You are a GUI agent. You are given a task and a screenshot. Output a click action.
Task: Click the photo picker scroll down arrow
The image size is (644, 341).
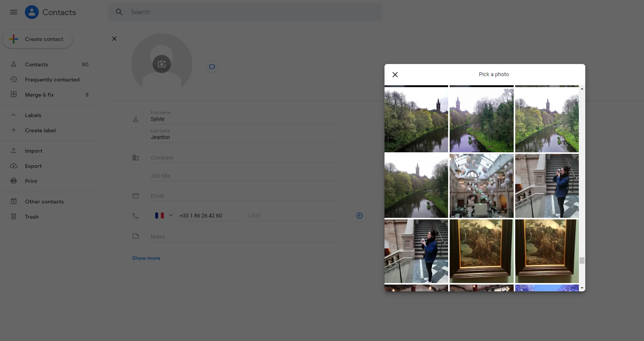tap(582, 288)
